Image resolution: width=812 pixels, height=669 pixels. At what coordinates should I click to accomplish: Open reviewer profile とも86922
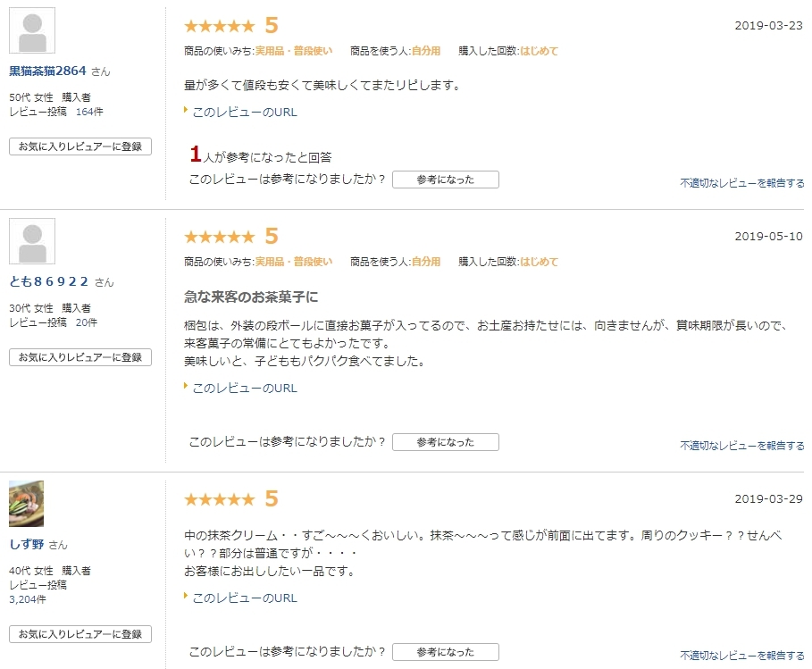48,281
